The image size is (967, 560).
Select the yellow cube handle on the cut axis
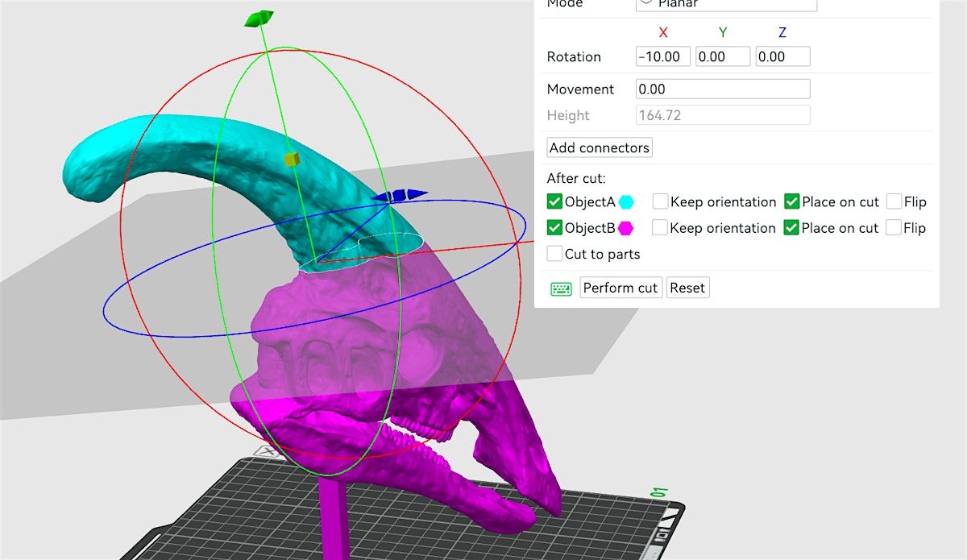point(292,160)
